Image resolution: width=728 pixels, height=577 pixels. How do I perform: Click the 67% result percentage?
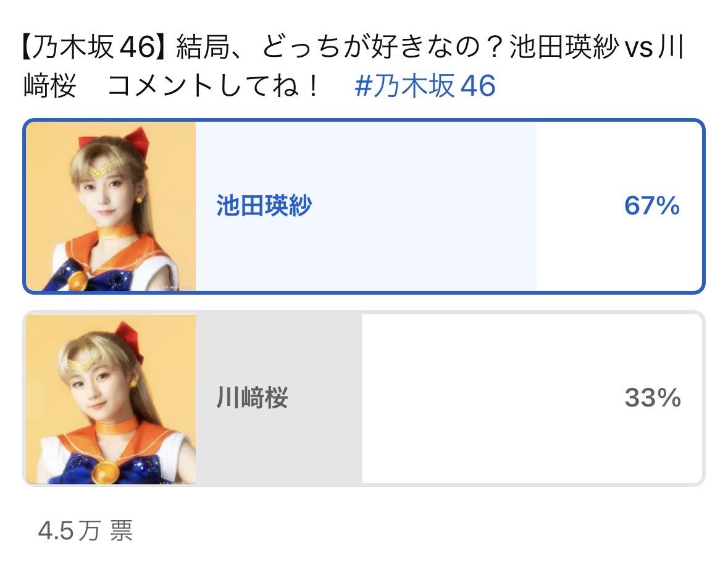652,206
